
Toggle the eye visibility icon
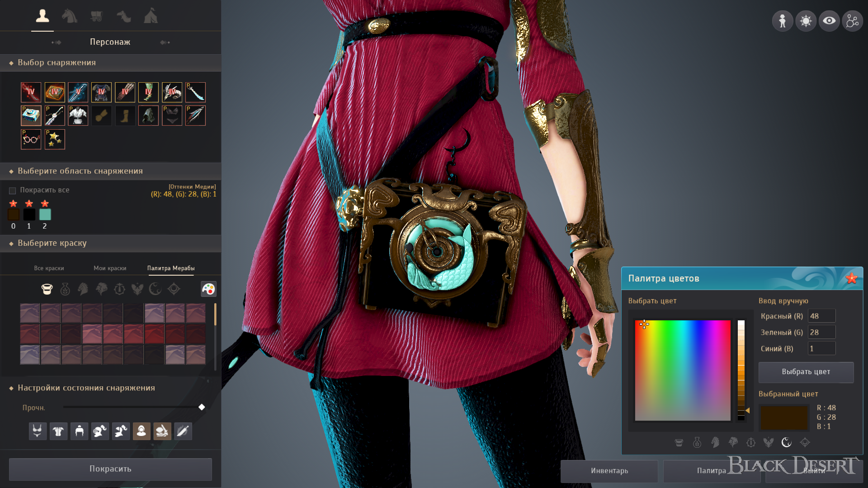pos(829,21)
